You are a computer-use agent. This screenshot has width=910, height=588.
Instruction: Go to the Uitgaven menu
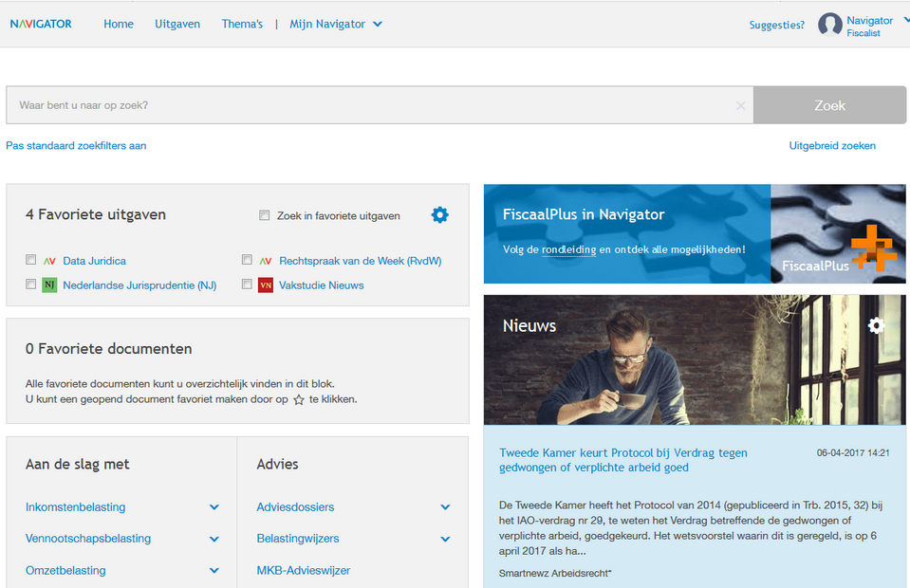coord(177,24)
